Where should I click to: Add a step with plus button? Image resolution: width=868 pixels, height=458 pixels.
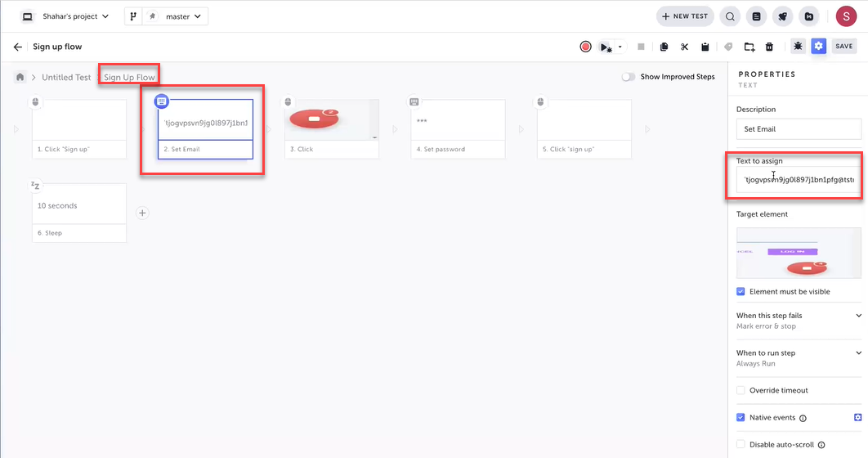[142, 213]
